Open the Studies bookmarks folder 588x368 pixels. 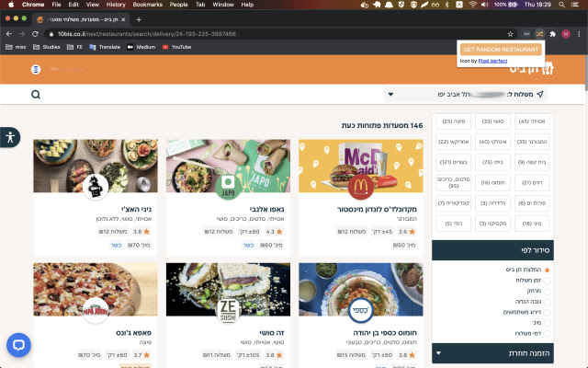(x=47, y=47)
